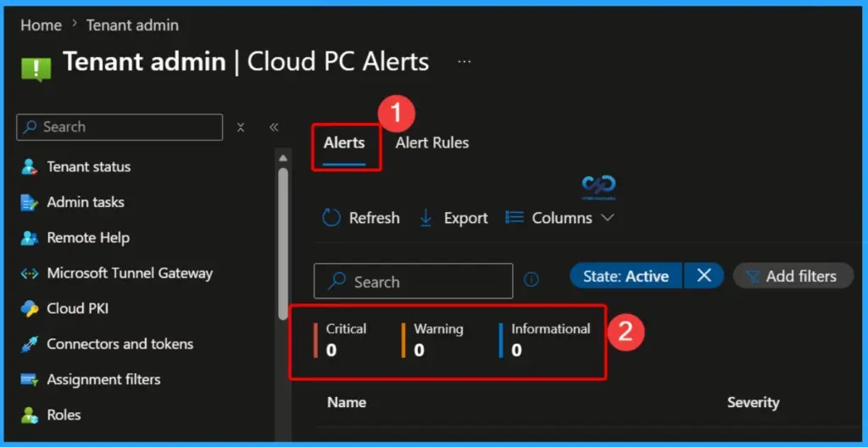Click Refresh button label
Image resolution: width=868 pixels, height=447 pixels.
pyautogui.click(x=374, y=218)
